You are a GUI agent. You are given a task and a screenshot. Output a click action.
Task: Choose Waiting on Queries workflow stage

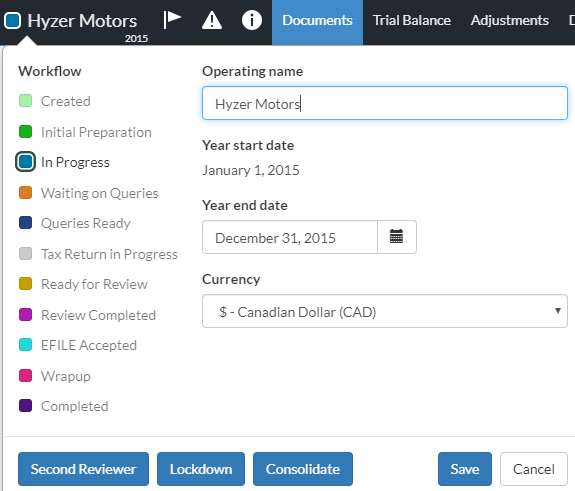click(x=88, y=193)
